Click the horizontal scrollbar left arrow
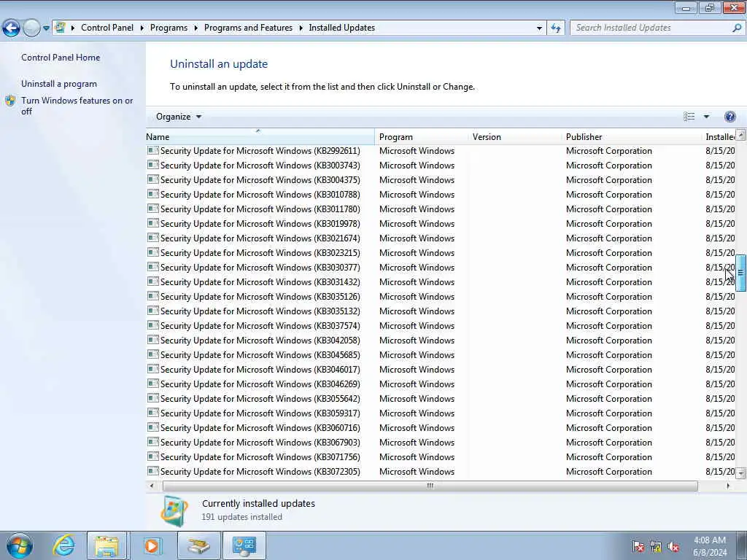The height and width of the screenshot is (560, 747). [152, 486]
